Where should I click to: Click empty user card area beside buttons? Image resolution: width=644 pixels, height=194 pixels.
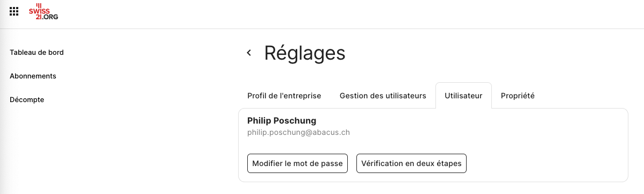(x=546, y=163)
